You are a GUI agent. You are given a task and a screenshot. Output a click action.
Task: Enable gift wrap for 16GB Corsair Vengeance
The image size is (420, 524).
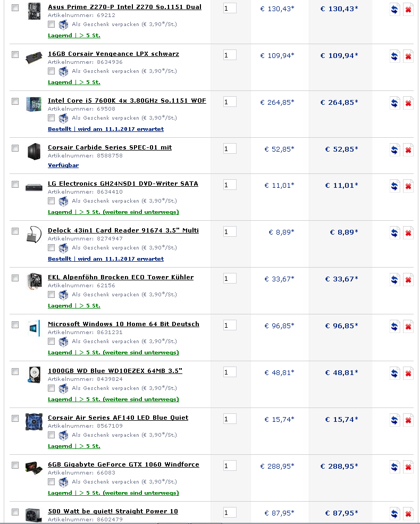[51, 71]
